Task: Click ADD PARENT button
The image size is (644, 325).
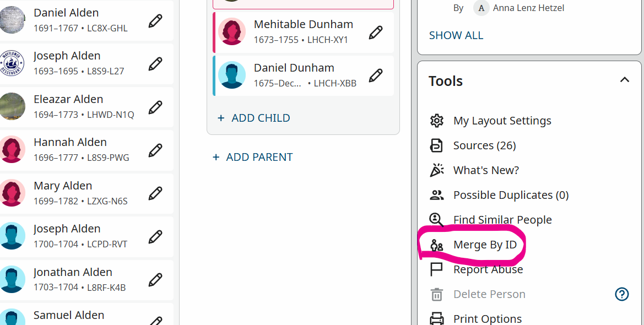Action: 253,157
